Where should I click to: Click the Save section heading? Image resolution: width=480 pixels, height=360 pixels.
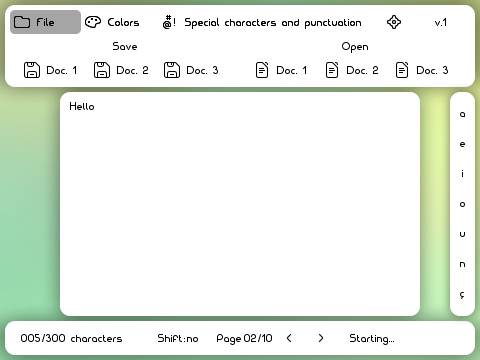125,46
